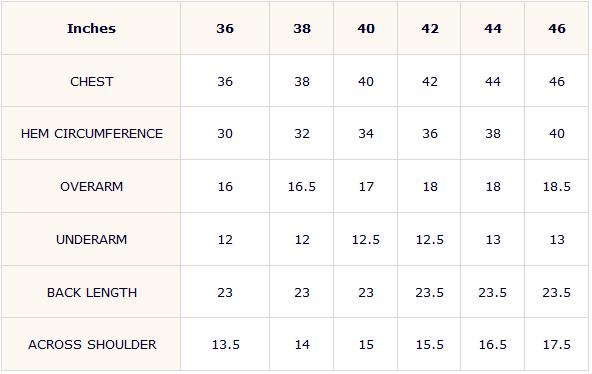This screenshot has height=374, width=592.
Task: Click hem circumference value 30
Action: [x=225, y=134]
